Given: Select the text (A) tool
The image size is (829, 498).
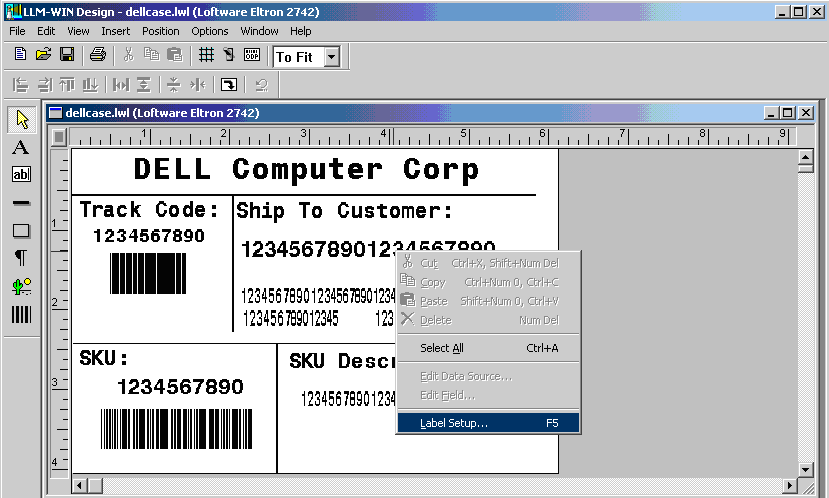Looking at the screenshot, I should tap(21, 148).
